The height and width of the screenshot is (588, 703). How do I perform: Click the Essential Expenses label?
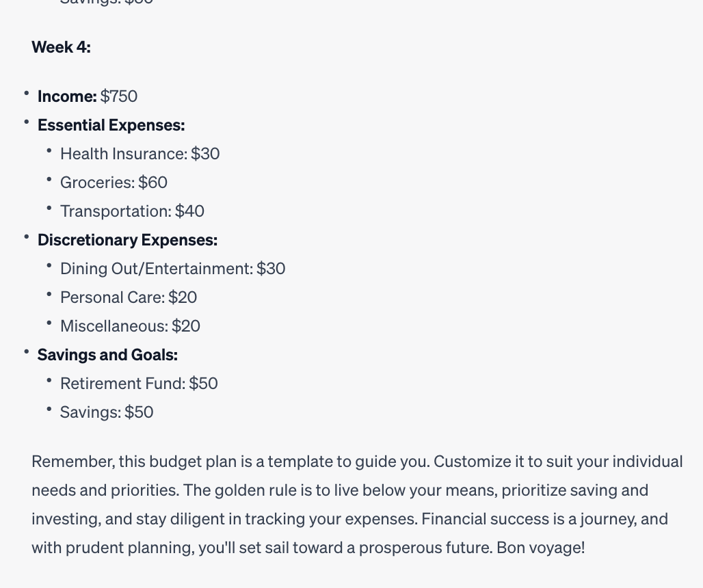pos(111,125)
